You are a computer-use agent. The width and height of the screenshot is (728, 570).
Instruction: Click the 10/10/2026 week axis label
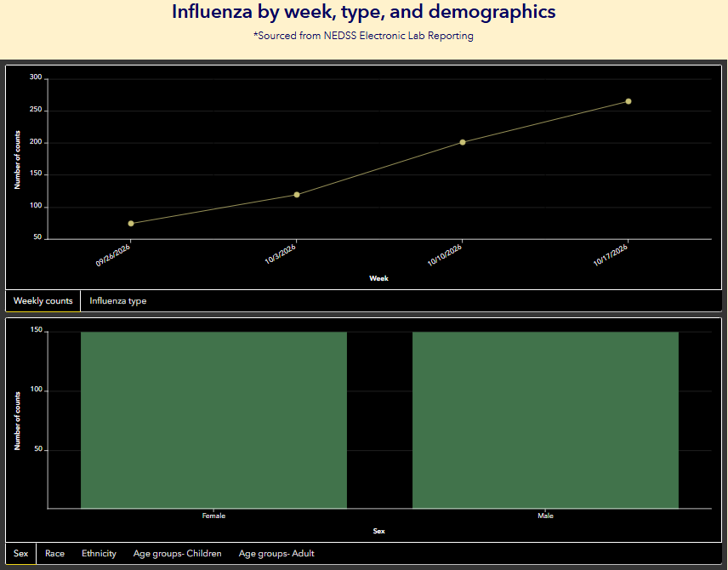pyautogui.click(x=445, y=255)
